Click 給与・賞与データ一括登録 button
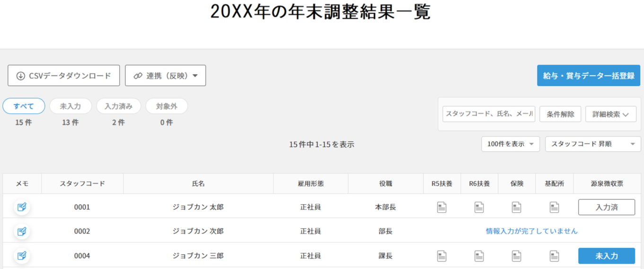The height and width of the screenshot is (269, 644). tap(588, 76)
